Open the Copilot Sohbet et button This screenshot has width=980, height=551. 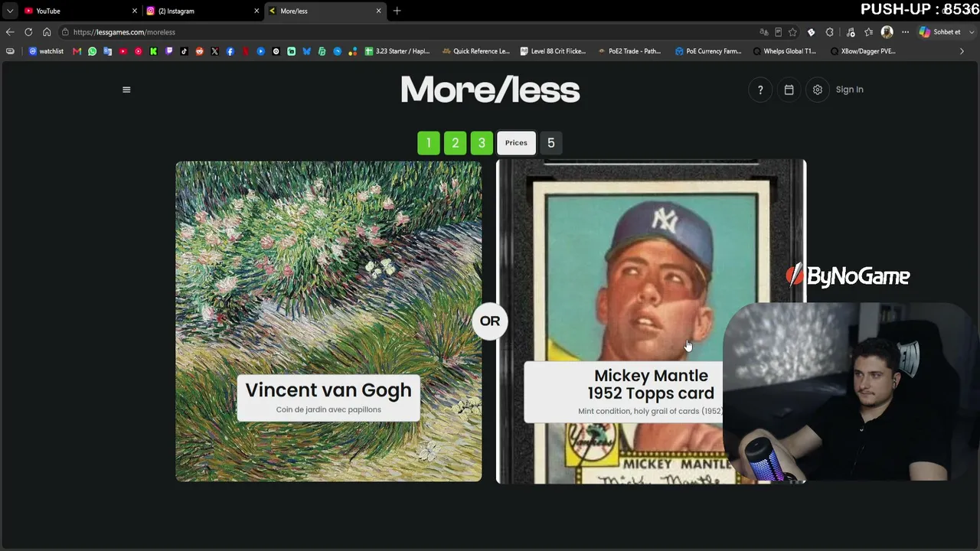[940, 32]
